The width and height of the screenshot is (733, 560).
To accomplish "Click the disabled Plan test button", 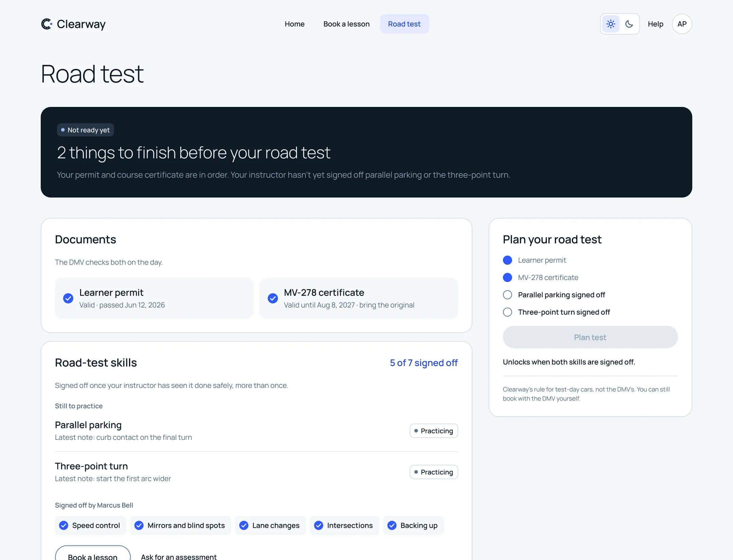I will click(x=590, y=337).
